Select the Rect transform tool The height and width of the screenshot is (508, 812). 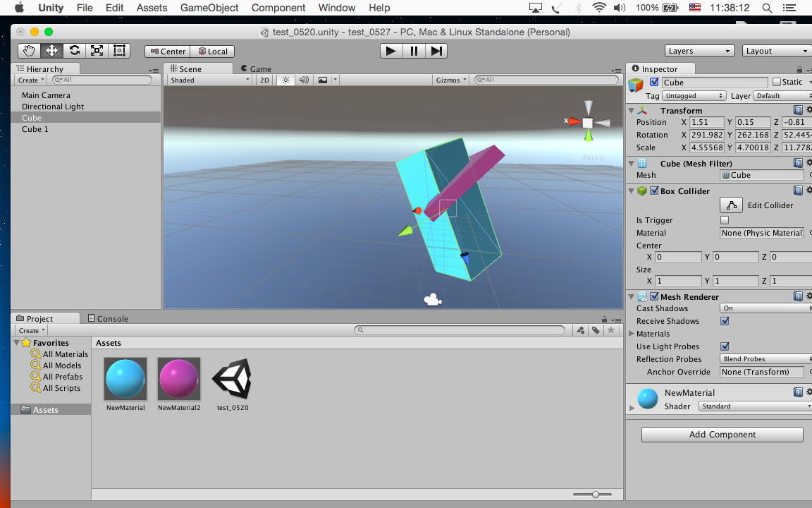[119, 51]
